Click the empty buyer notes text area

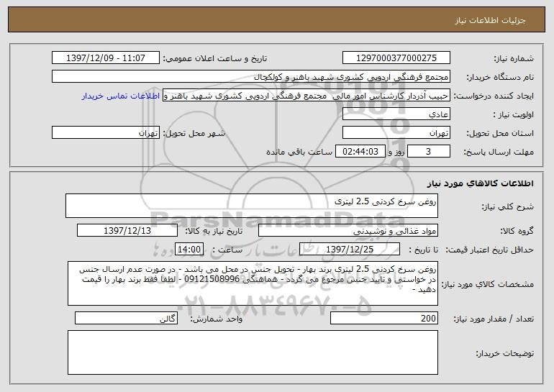tap(253, 352)
